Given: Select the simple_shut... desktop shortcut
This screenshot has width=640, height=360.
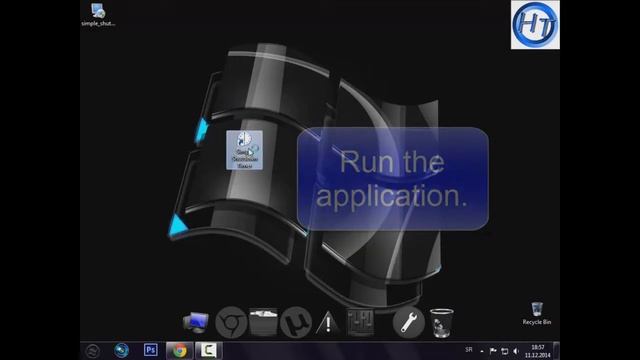Looking at the screenshot, I should (98, 15).
